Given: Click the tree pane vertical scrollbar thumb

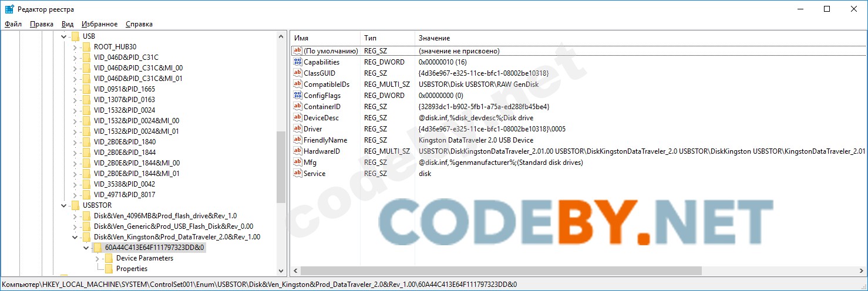Looking at the screenshot, I should 281,167.
